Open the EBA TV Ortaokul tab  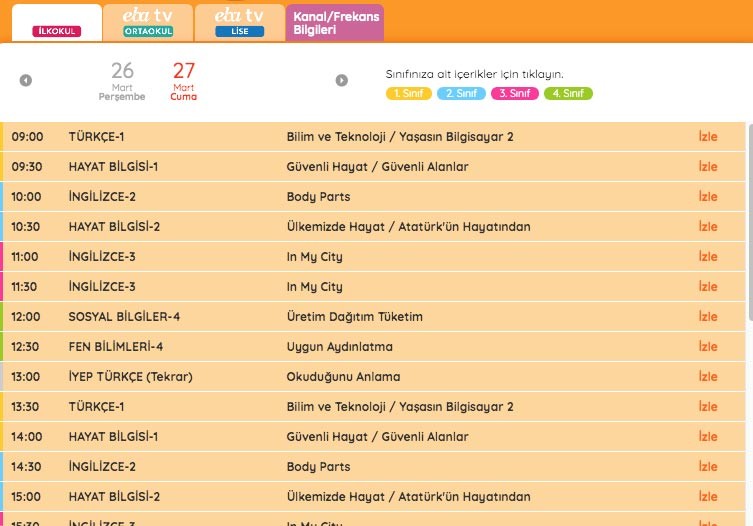click(x=148, y=23)
